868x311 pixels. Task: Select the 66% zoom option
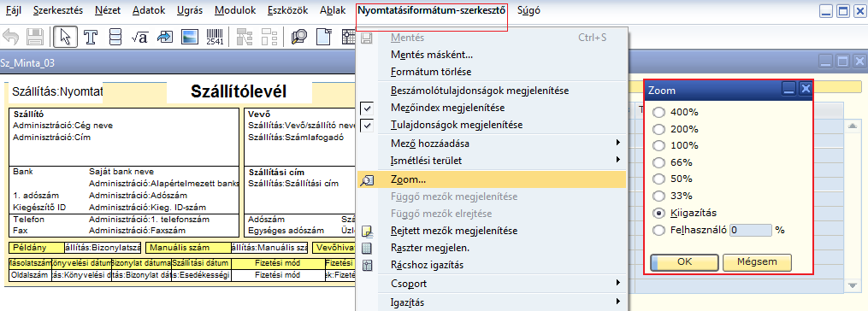tap(658, 162)
